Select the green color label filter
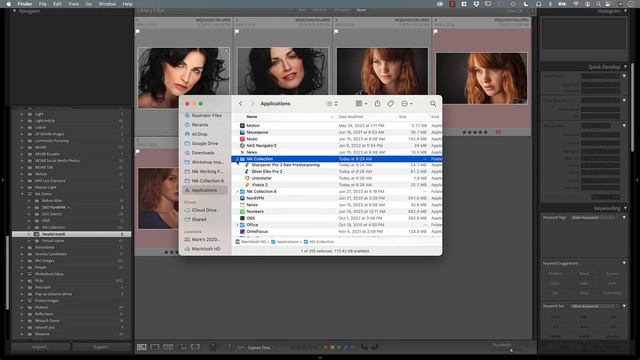 pyautogui.click(x=339, y=347)
